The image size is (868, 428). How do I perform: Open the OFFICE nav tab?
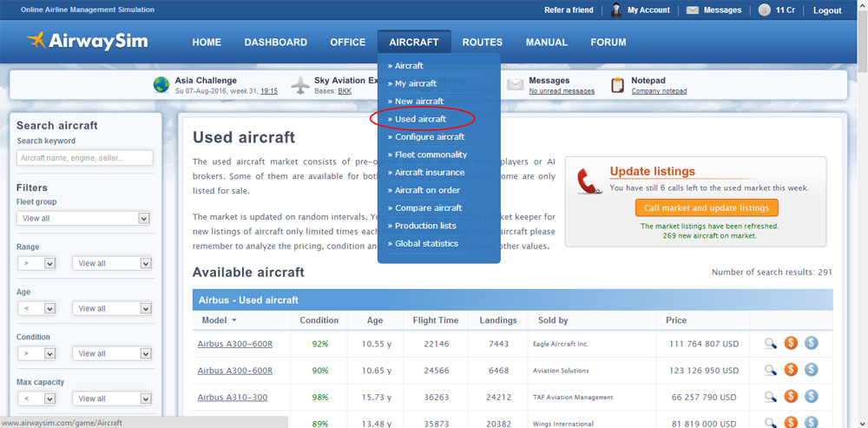(348, 42)
